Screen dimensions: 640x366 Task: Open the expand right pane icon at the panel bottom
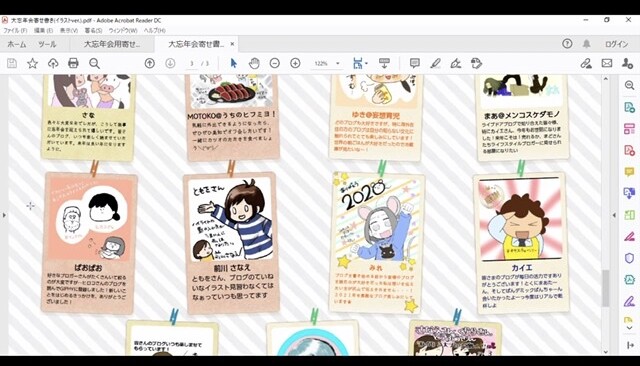[x=630, y=346]
